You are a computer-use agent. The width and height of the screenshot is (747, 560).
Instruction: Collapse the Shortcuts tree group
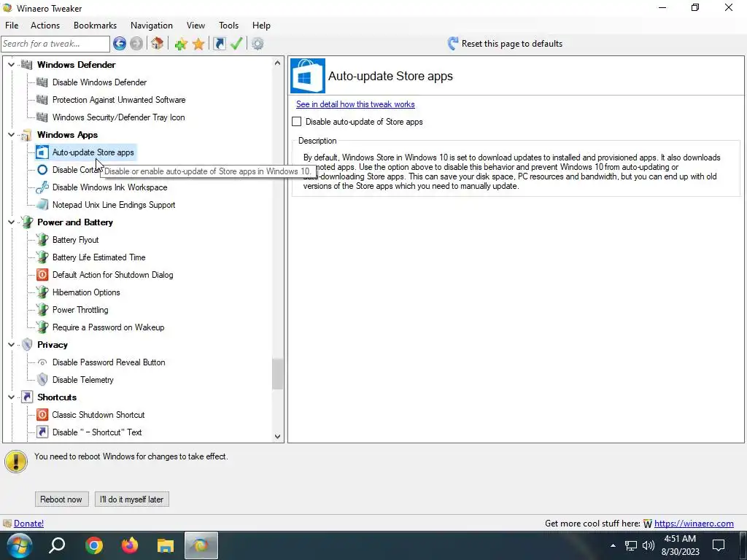tap(11, 397)
